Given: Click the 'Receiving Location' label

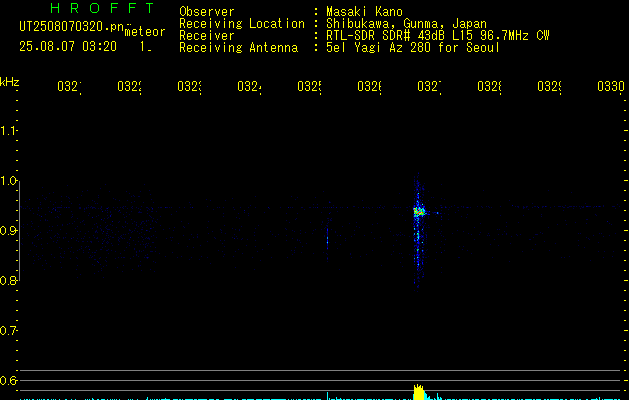Looking at the screenshot, I should pos(242,24).
